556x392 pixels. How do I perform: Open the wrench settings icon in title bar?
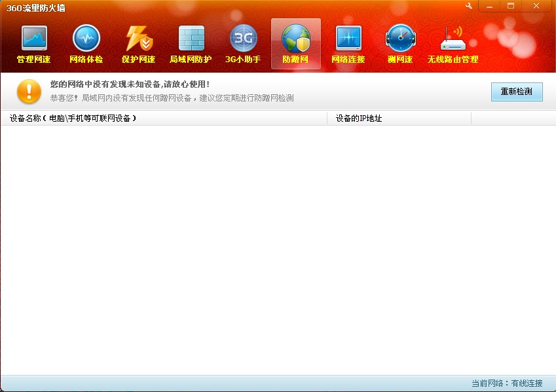(469, 6)
